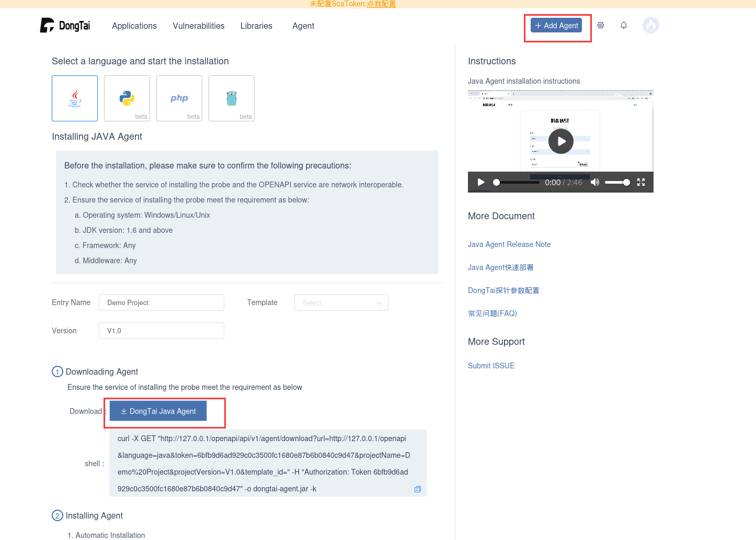Pick the Go gopher agent icon
Image resolution: width=756 pixels, height=540 pixels.
click(x=232, y=98)
